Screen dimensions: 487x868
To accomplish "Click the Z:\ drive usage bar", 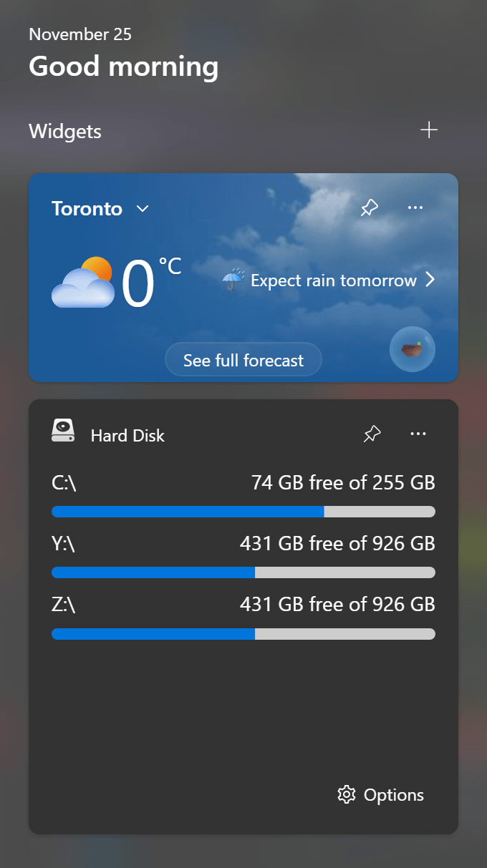I will tap(243, 633).
